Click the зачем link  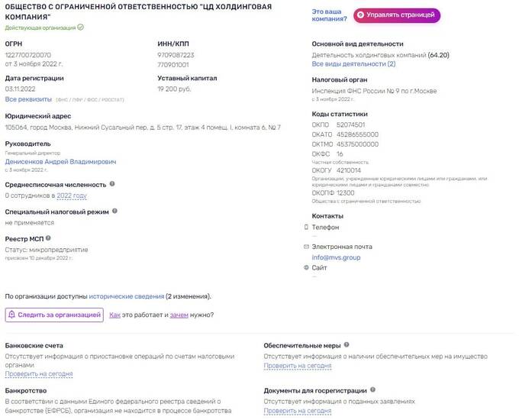[x=179, y=315]
